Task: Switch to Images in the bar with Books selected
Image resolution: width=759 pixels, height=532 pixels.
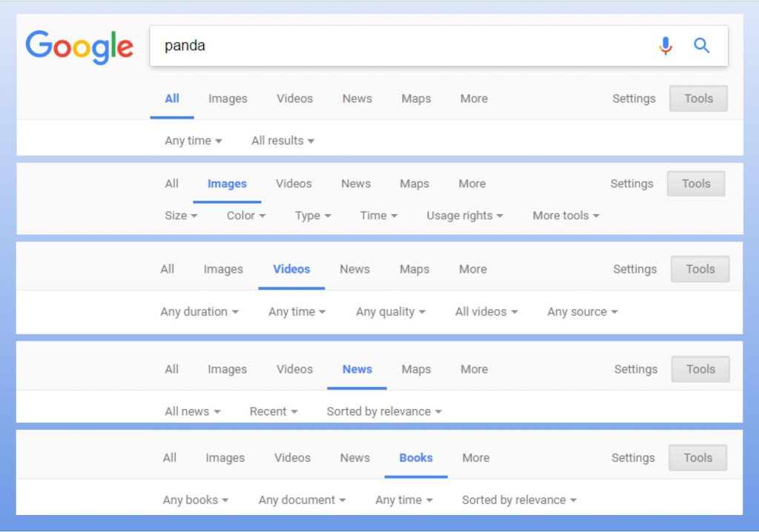Action: click(x=225, y=458)
